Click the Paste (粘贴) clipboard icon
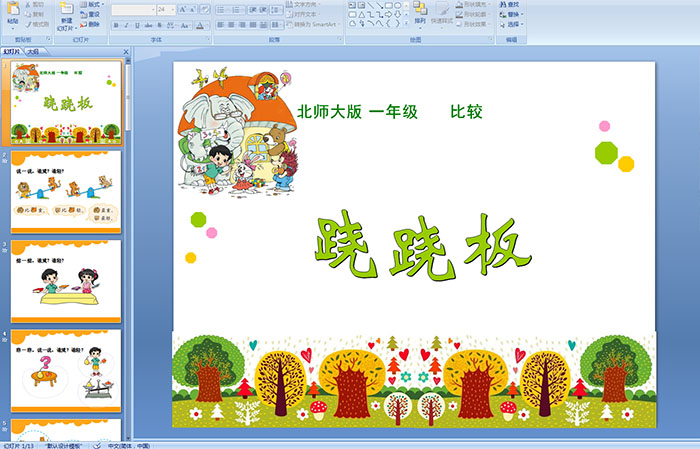Image resolution: width=700 pixels, height=449 pixels. [x=13, y=8]
